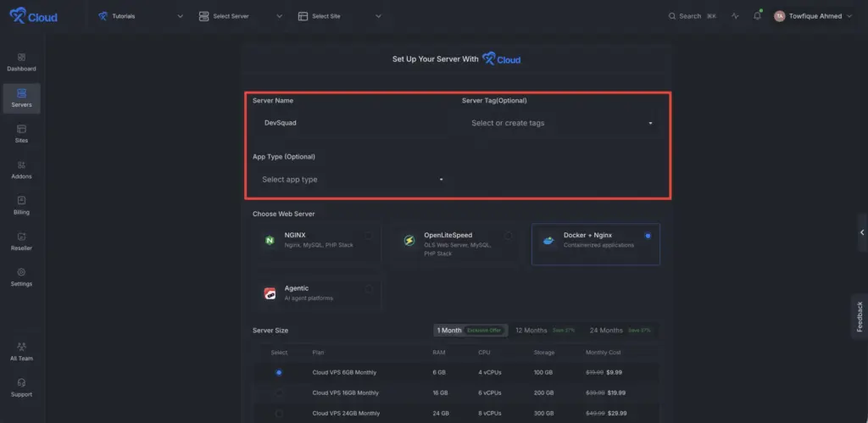
Task: Select Cloud VPS 16GB Monthly radio
Action: (x=278, y=392)
